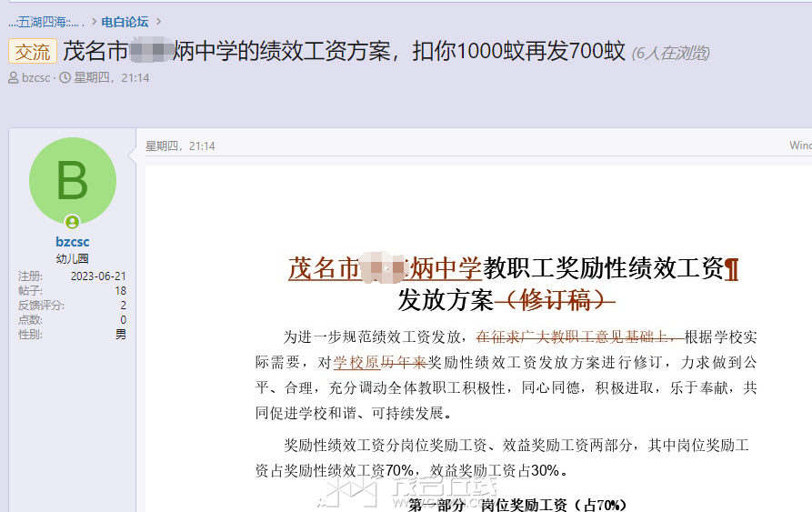
Task: Click the 点数 value 0
Action: click(x=124, y=319)
